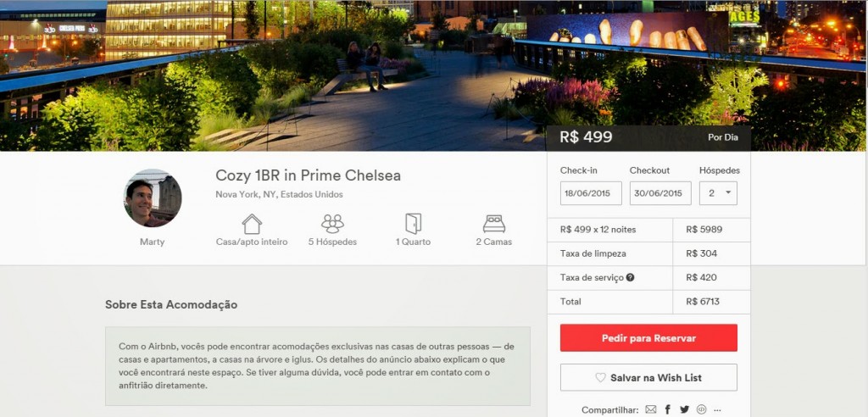The height and width of the screenshot is (417, 868).
Task: Open the Taxa de serviço help question-mark icon
Action: coord(630,277)
